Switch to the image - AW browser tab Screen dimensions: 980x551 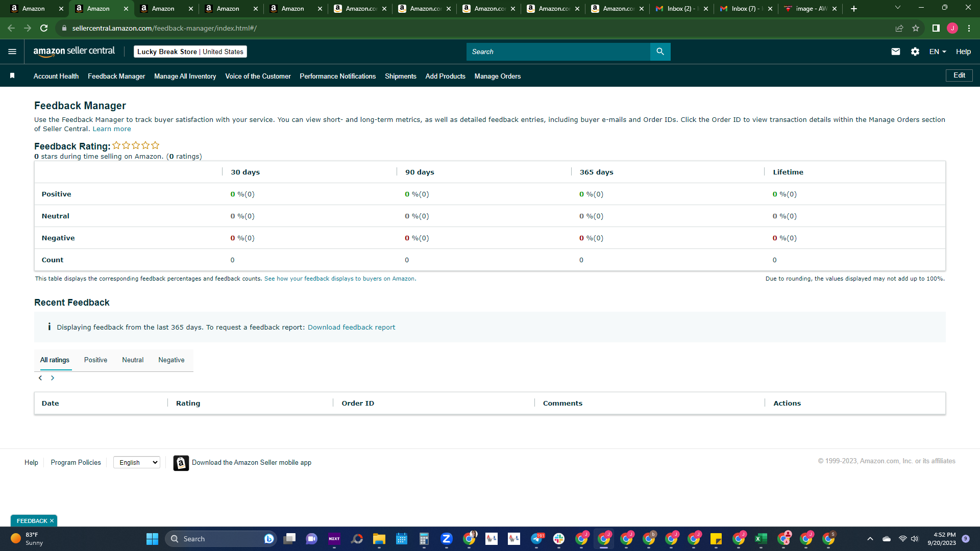point(810,9)
